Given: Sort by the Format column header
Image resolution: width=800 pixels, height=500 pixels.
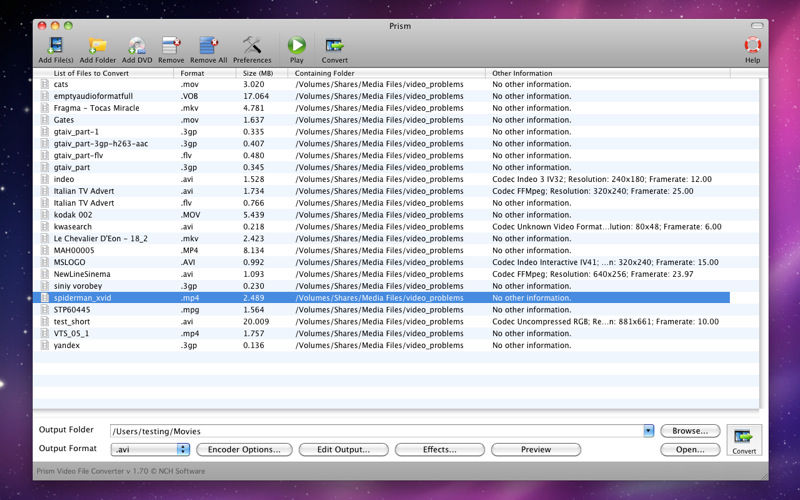Looking at the screenshot, I should tap(205, 73).
